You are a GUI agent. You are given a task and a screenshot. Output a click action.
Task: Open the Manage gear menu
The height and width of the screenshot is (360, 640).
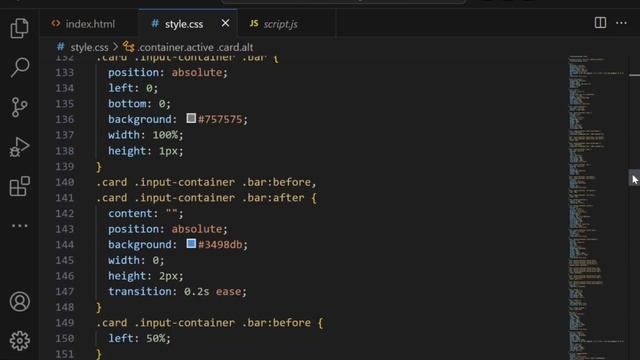click(x=19, y=340)
